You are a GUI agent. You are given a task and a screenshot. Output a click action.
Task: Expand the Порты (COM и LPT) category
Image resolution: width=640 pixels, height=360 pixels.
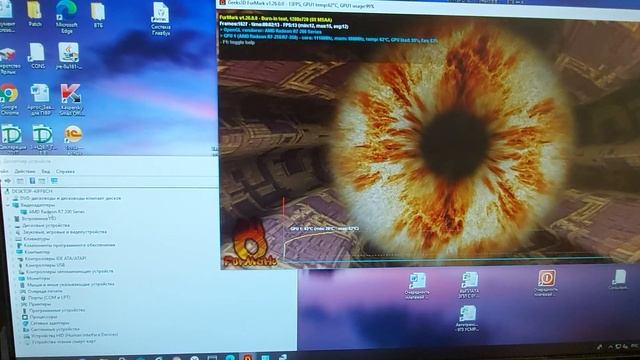coord(17,298)
